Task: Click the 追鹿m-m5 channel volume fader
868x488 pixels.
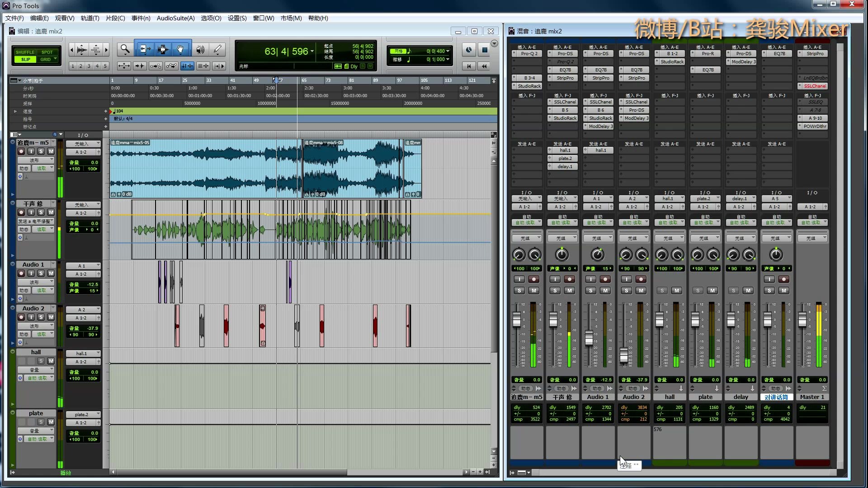Action: coord(517,320)
